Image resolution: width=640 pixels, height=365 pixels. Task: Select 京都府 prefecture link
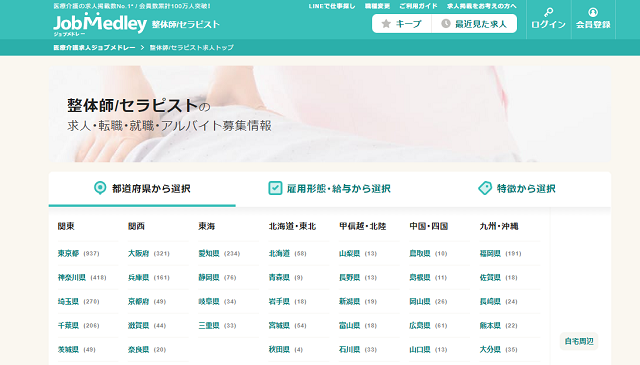click(138, 302)
